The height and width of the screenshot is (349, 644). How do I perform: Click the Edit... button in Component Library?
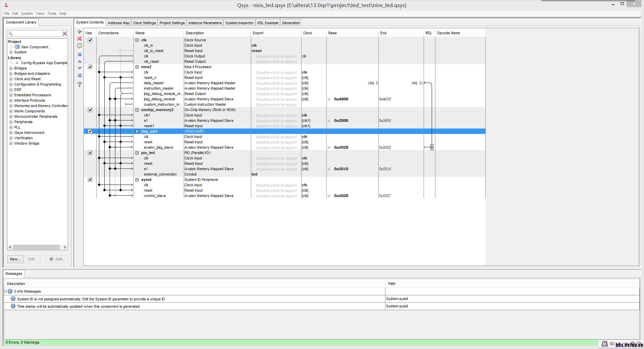click(33, 259)
